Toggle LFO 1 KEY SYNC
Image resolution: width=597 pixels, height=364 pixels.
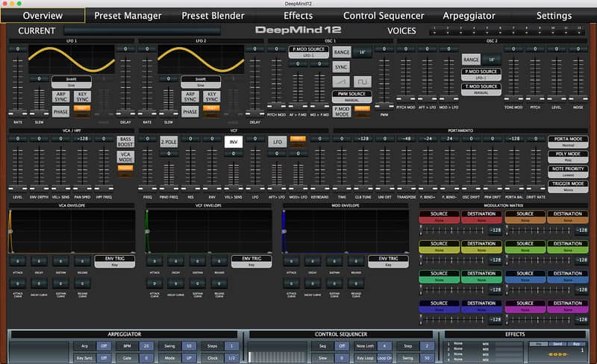click(82, 97)
